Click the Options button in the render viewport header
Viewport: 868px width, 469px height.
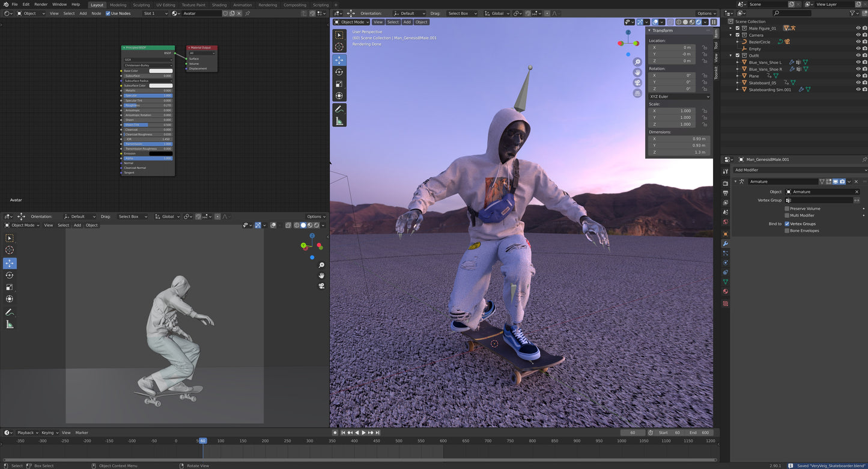pyautogui.click(x=706, y=13)
